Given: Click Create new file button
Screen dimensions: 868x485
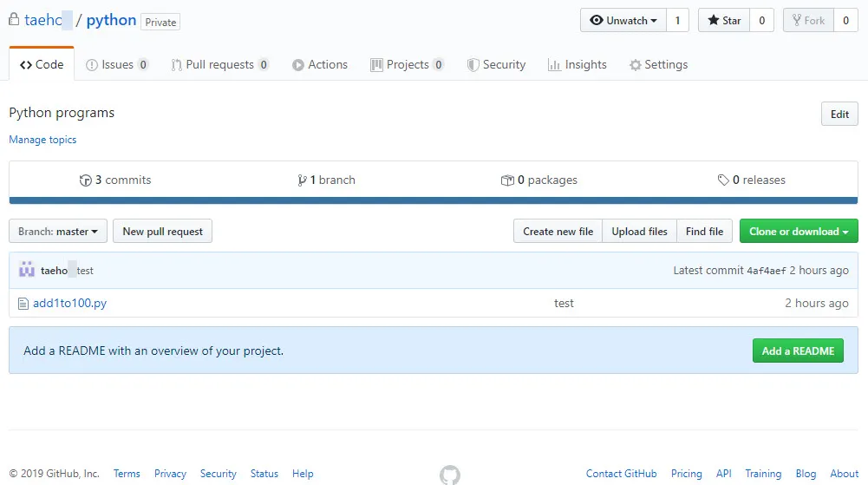Looking at the screenshot, I should pyautogui.click(x=558, y=231).
